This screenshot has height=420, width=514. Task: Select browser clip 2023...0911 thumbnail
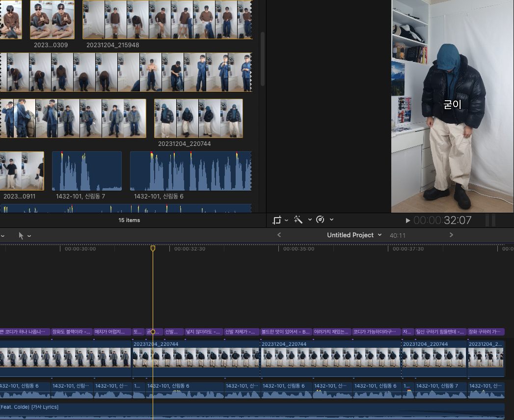(22, 171)
